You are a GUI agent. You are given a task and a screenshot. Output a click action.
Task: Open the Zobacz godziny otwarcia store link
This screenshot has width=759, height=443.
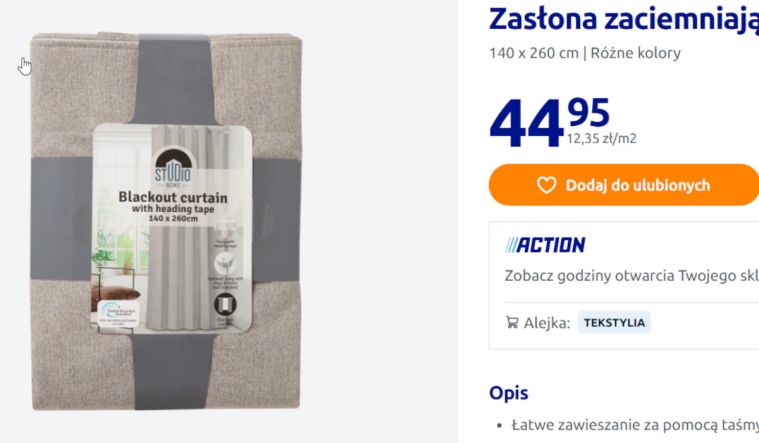pos(632,275)
